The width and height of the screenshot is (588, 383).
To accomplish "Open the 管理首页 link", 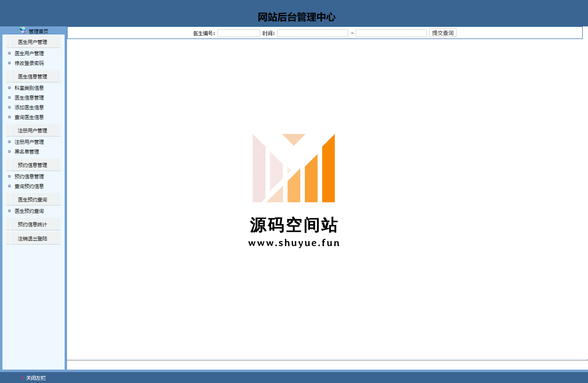I will [38, 31].
